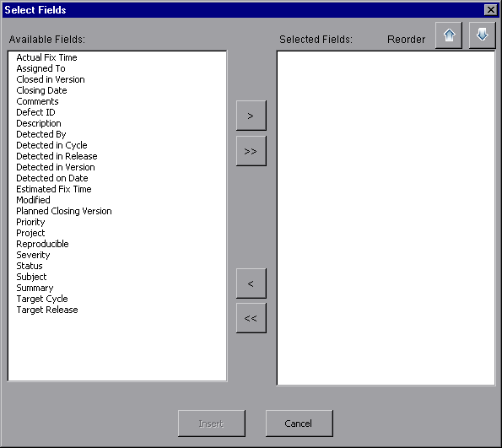
Task: Close the Select Fields dialog
Action: click(491, 10)
